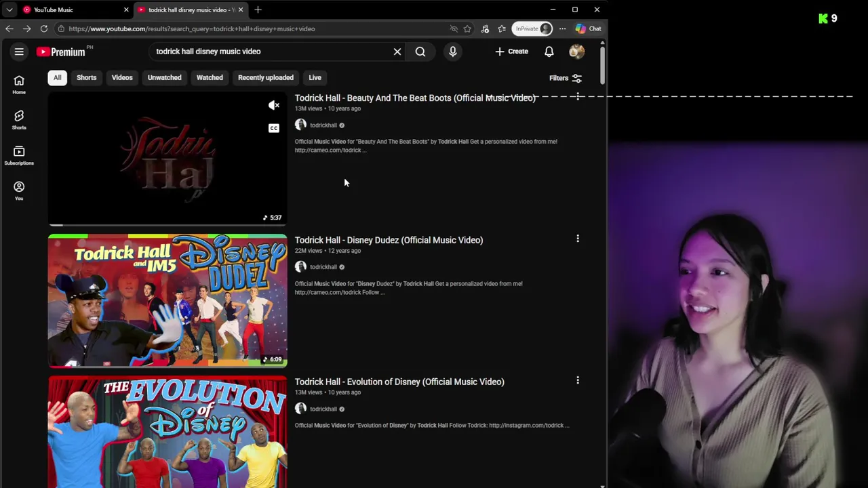Screen dimensions: 868x488
Task: Close the YouTube Music tab
Action: pyautogui.click(x=125, y=9)
